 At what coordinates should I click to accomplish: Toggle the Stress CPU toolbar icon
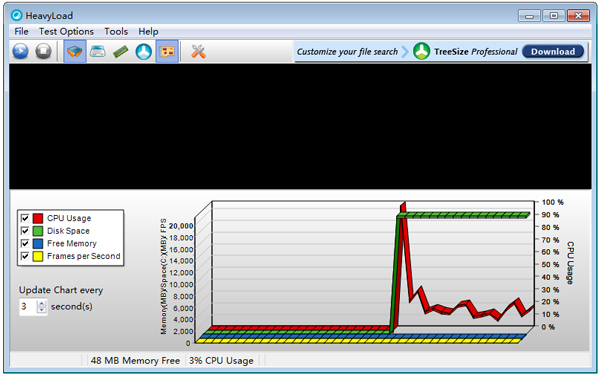pyautogui.click(x=75, y=51)
